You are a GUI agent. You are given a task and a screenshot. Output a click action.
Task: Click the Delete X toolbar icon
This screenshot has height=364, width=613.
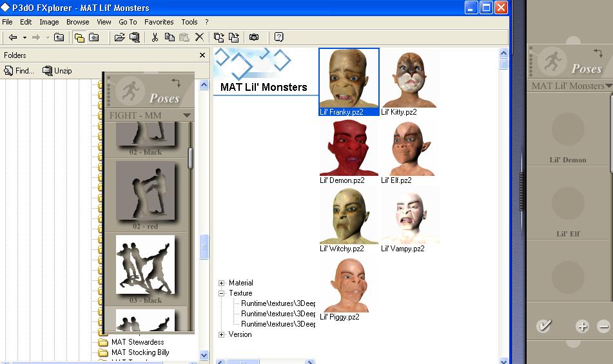point(199,37)
